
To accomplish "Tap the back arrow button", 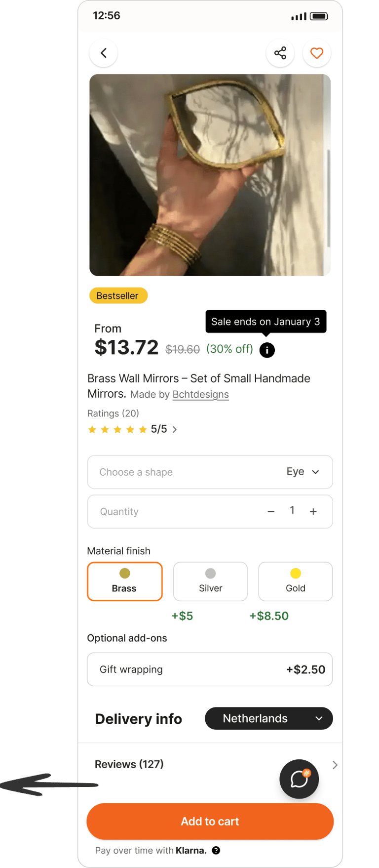I will click(x=104, y=53).
